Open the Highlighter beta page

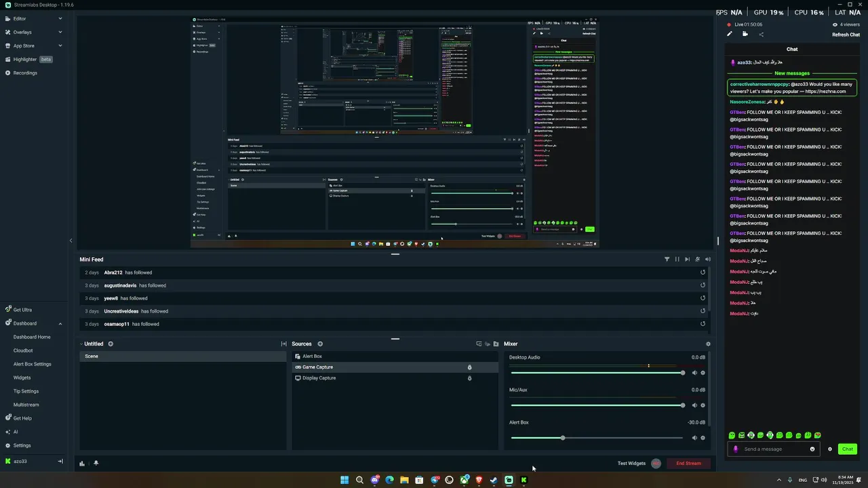[x=28, y=60]
